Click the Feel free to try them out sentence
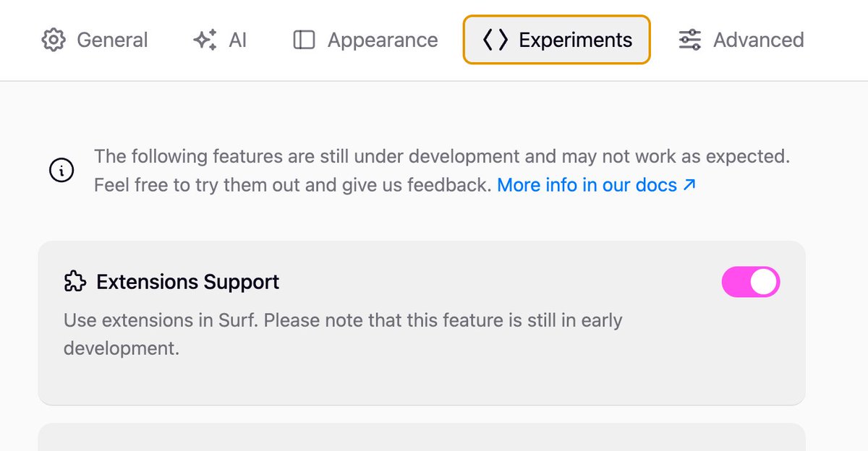This screenshot has height=451, width=868. pos(293,185)
